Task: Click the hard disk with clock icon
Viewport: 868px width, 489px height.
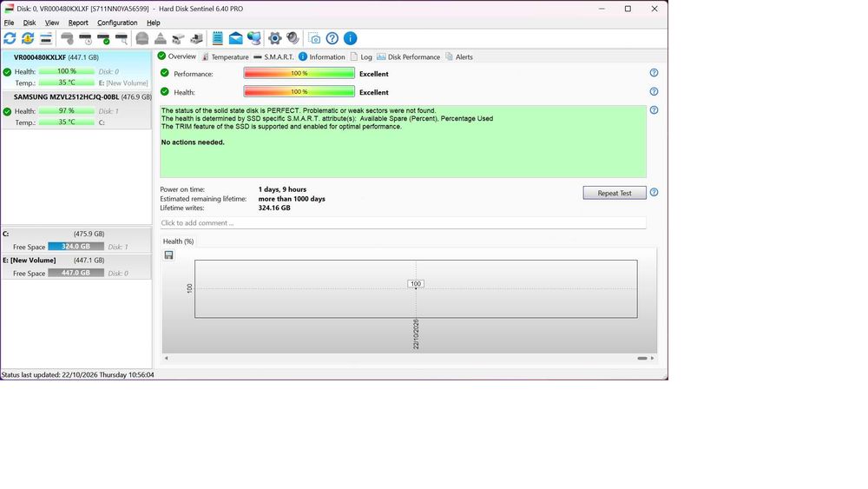Action: pyautogui.click(x=85, y=38)
